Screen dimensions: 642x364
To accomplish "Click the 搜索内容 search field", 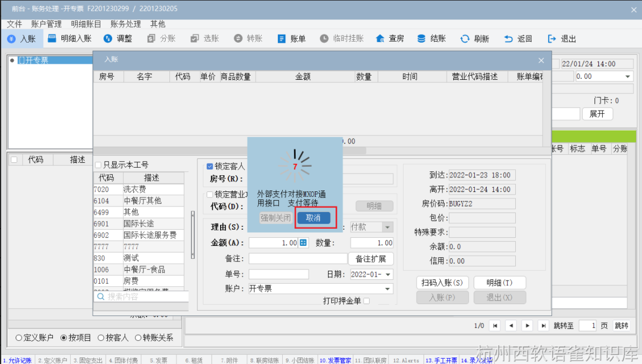I will [141, 297].
